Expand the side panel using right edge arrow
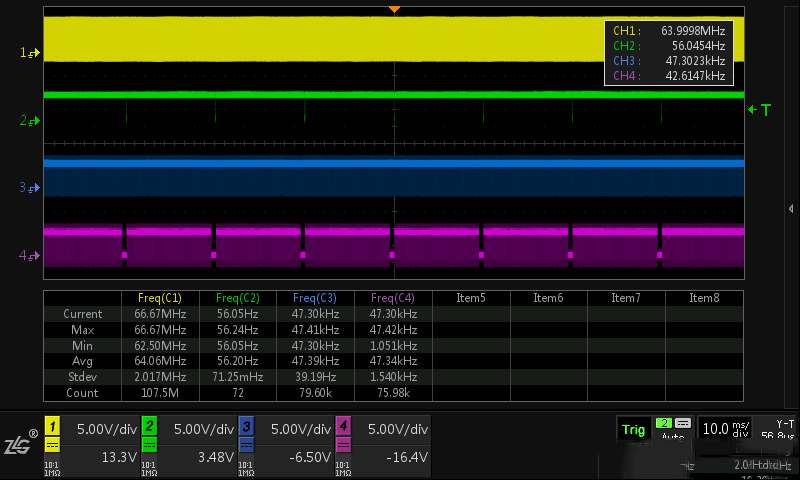This screenshot has width=800, height=480. coord(791,208)
